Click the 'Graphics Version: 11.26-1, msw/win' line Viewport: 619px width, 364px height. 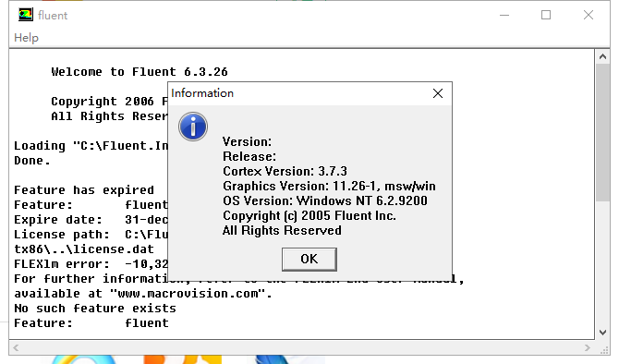tap(329, 186)
